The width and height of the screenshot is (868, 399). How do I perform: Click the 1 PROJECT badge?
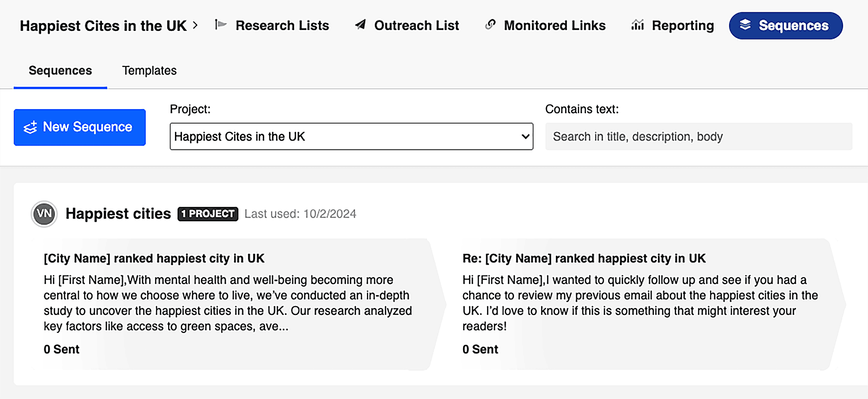coord(207,214)
